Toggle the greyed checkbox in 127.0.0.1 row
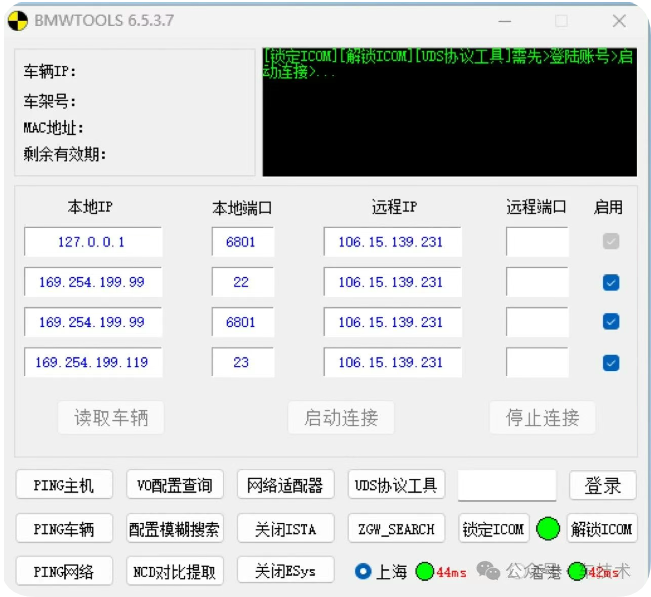Screen dimensions: 651x597 611,241
